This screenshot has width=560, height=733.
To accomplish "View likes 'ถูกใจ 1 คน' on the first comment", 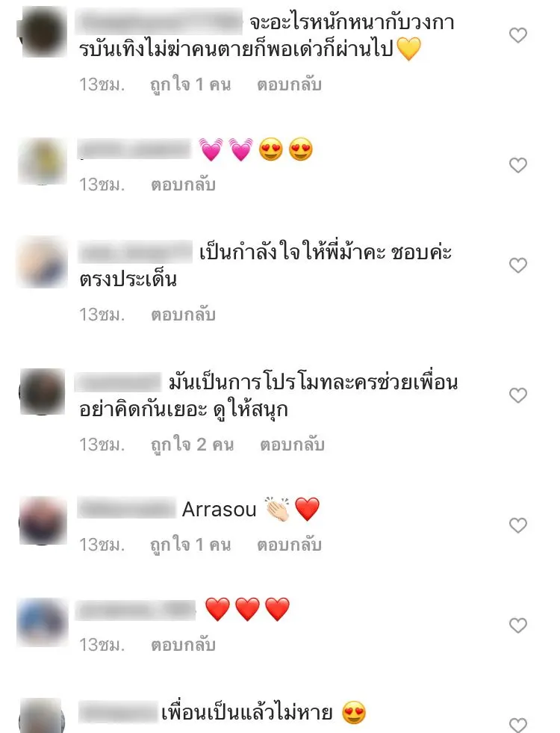I will click(x=190, y=84).
